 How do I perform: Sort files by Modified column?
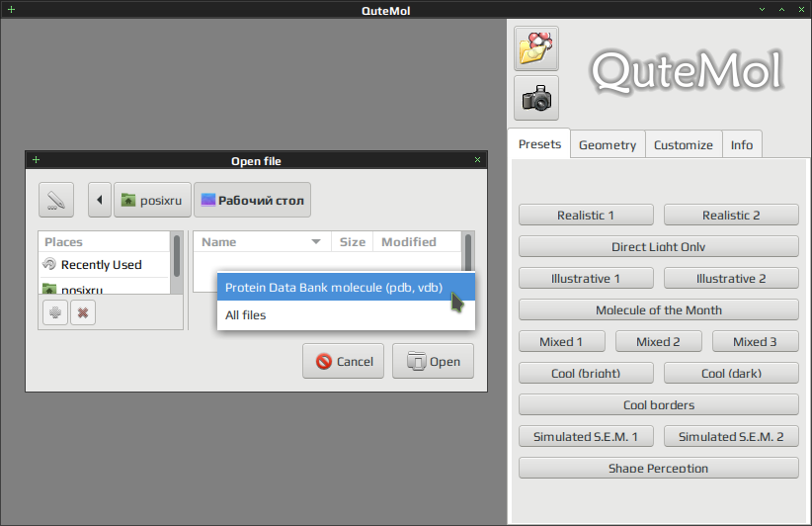click(x=417, y=242)
